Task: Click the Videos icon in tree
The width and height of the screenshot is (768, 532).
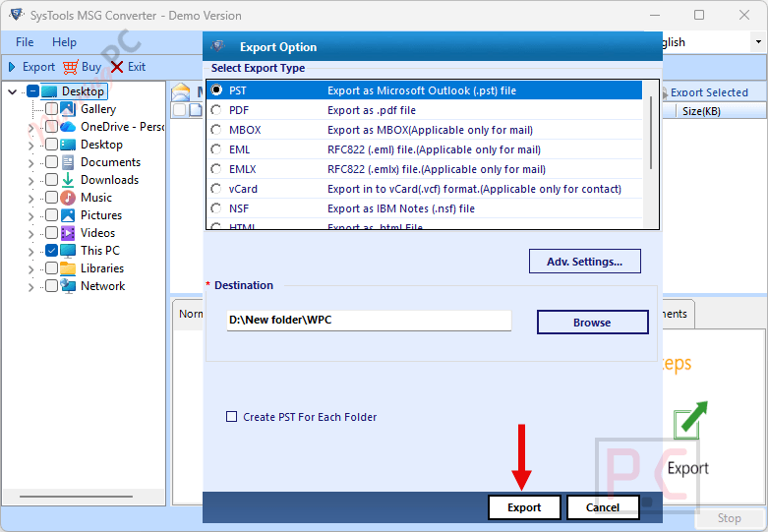Action: (x=68, y=233)
